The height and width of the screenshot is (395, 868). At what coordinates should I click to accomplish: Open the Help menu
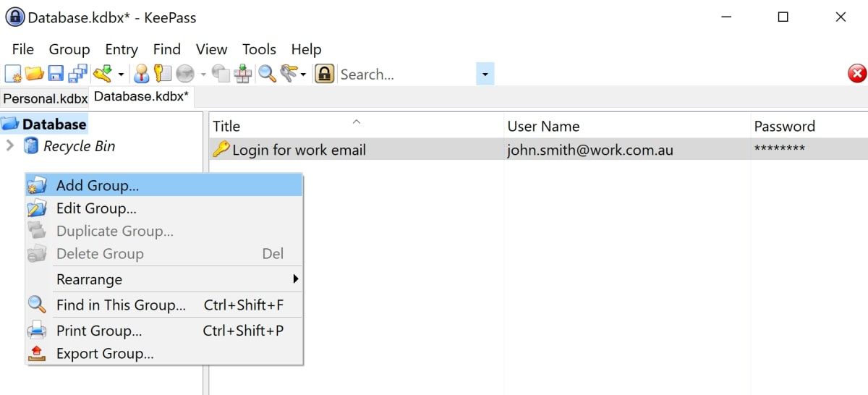pyautogui.click(x=306, y=49)
